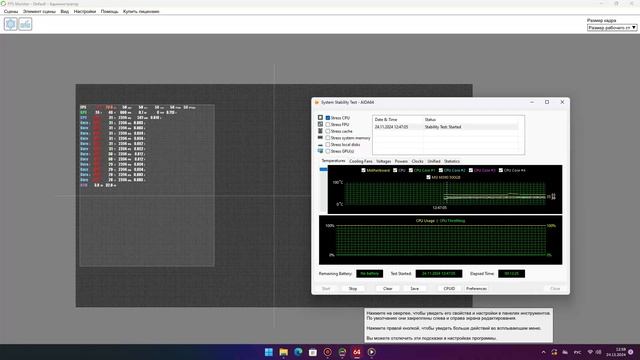Open the Вид menu
This screenshot has height=360, width=640.
pyautogui.click(x=64, y=11)
